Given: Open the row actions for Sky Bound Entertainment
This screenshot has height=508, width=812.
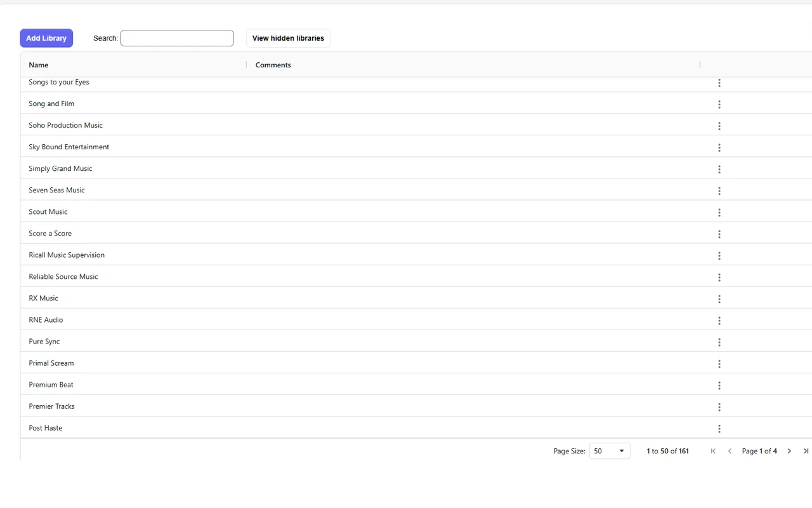Looking at the screenshot, I should (719, 147).
